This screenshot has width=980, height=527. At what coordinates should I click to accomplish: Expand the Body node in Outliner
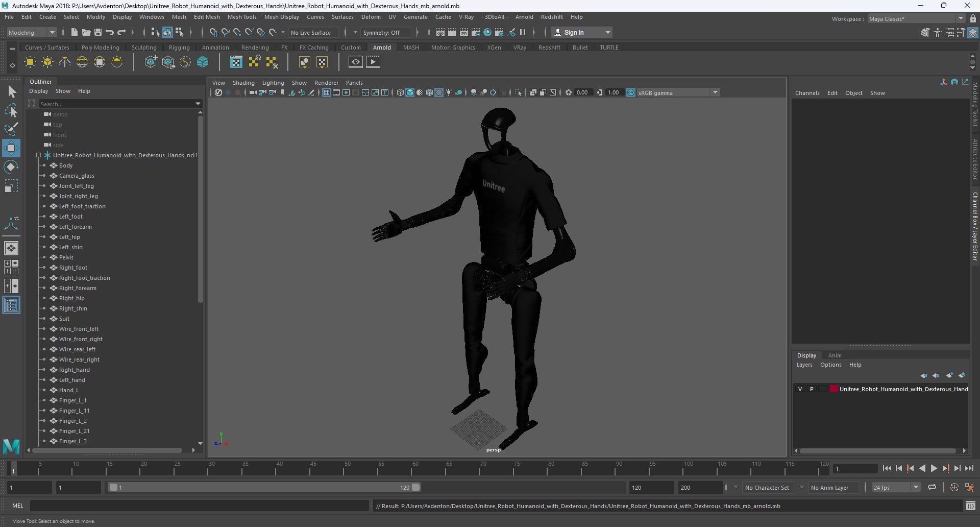(x=44, y=165)
